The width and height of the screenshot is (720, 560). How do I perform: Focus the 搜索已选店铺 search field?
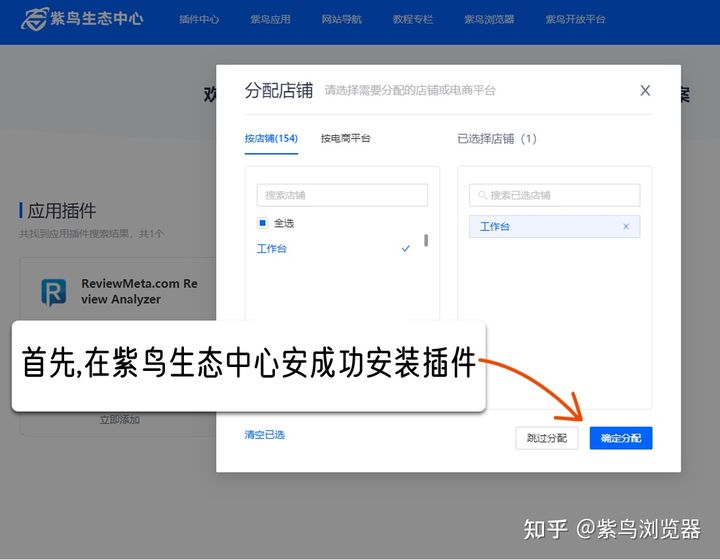(554, 195)
